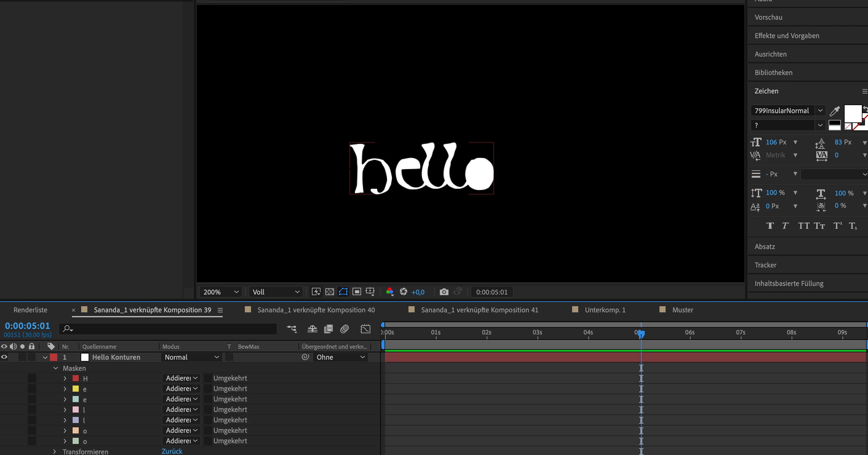The image size is (868, 455).
Task: Toggle the shy layers switch
Action: (313, 329)
